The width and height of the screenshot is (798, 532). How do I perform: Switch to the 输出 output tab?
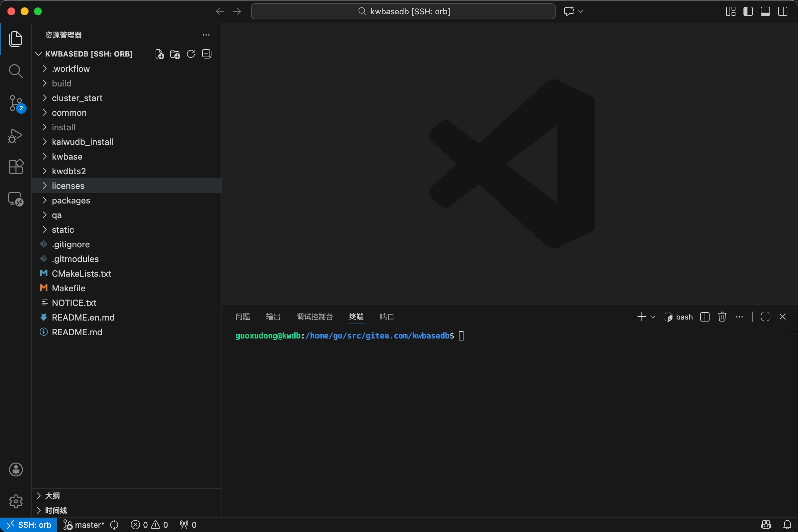(x=273, y=317)
